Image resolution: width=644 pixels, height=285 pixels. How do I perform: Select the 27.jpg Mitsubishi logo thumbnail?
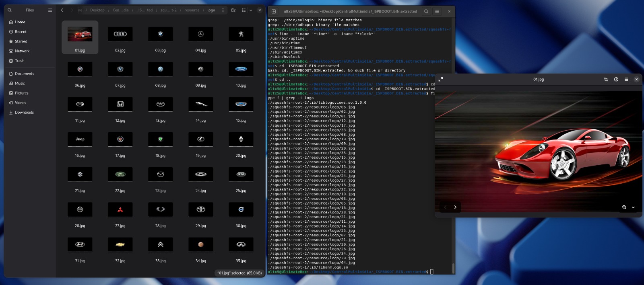point(120,209)
